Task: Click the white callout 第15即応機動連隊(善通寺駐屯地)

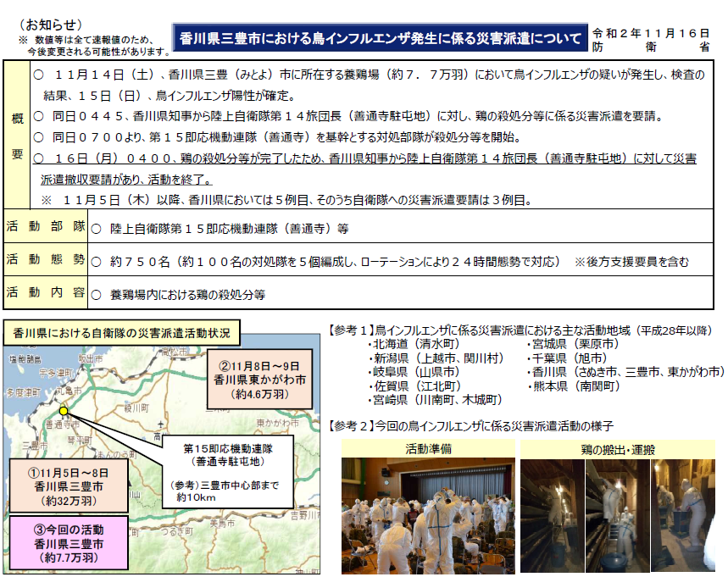Action: point(228,472)
